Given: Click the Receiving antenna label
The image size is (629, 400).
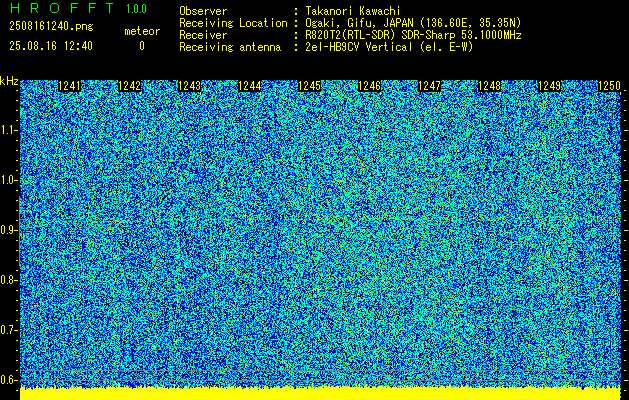Looking at the screenshot, I should click(x=230, y=47).
